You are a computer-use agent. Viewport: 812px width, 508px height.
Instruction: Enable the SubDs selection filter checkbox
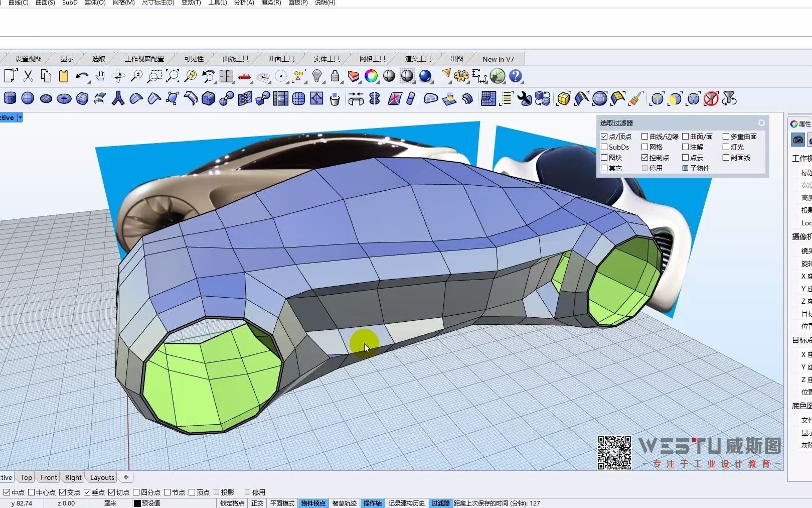click(604, 147)
